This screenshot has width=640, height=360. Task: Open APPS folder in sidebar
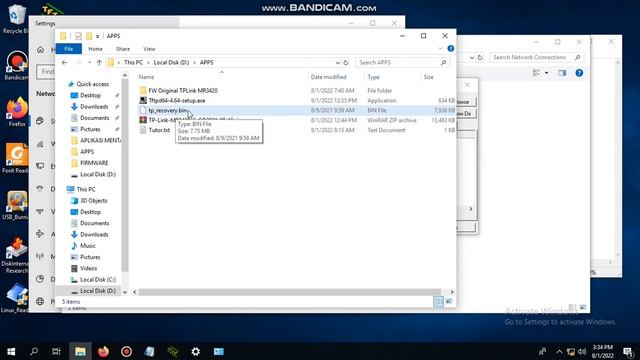pyautogui.click(x=87, y=151)
